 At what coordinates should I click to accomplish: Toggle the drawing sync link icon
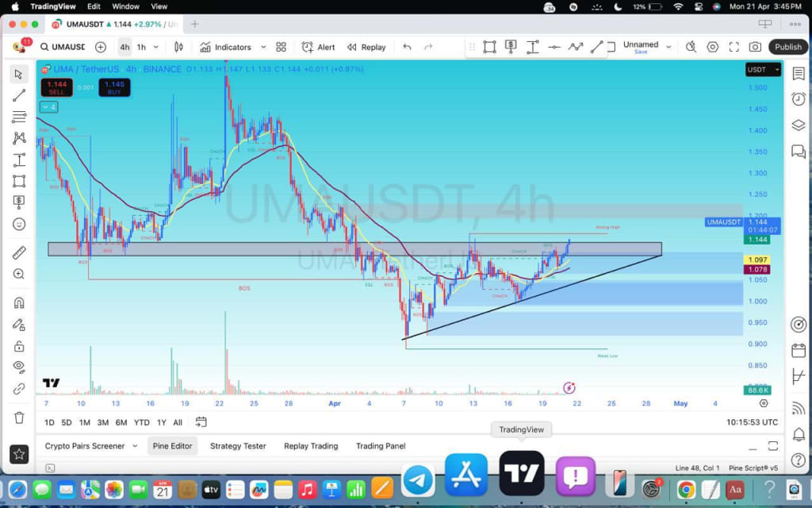(x=19, y=389)
